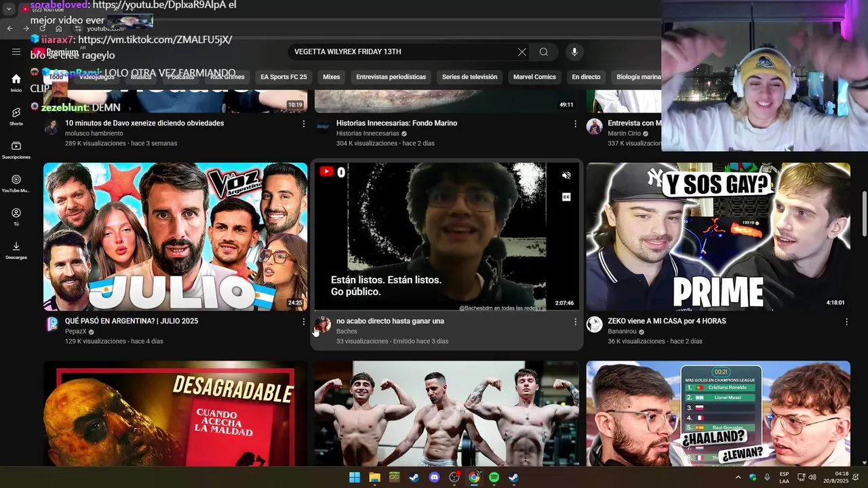Open the Baches channel avatar
The image size is (868, 488).
(x=323, y=324)
